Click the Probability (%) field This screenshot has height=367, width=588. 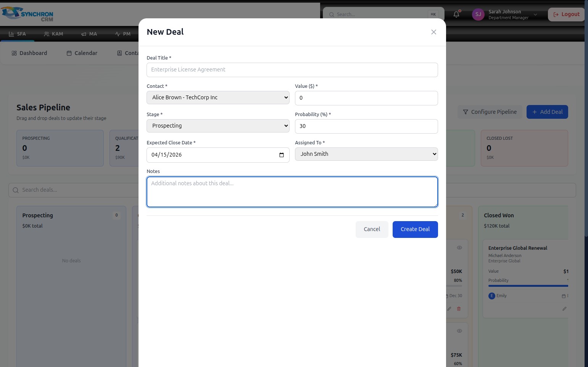(366, 126)
